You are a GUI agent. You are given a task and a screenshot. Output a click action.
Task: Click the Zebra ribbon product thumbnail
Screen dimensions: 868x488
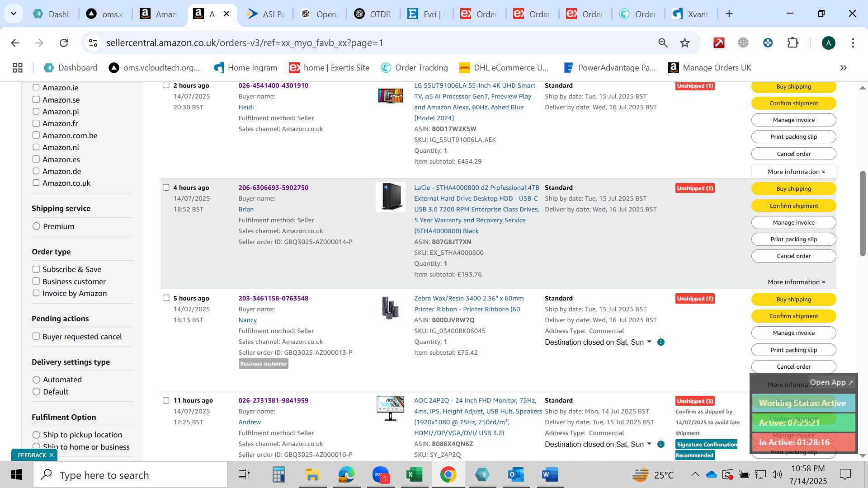(390, 308)
